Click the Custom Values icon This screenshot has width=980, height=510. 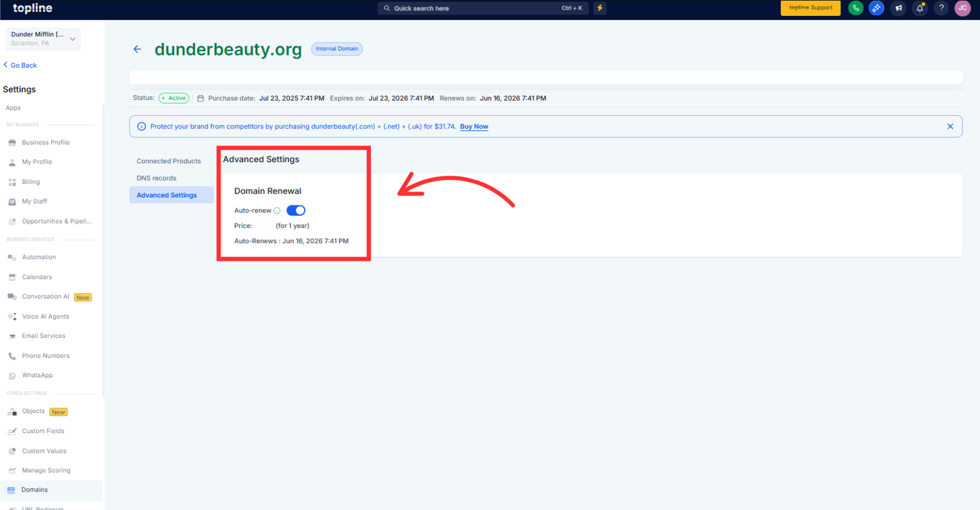click(12, 452)
